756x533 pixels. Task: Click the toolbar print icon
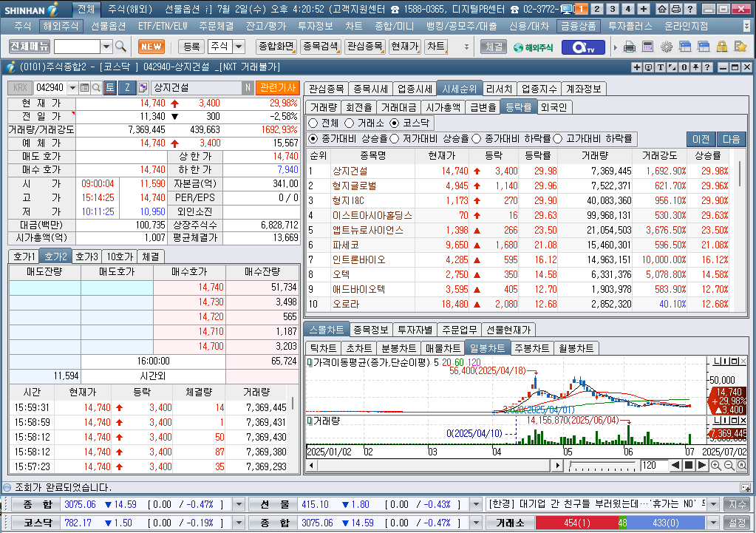629,47
